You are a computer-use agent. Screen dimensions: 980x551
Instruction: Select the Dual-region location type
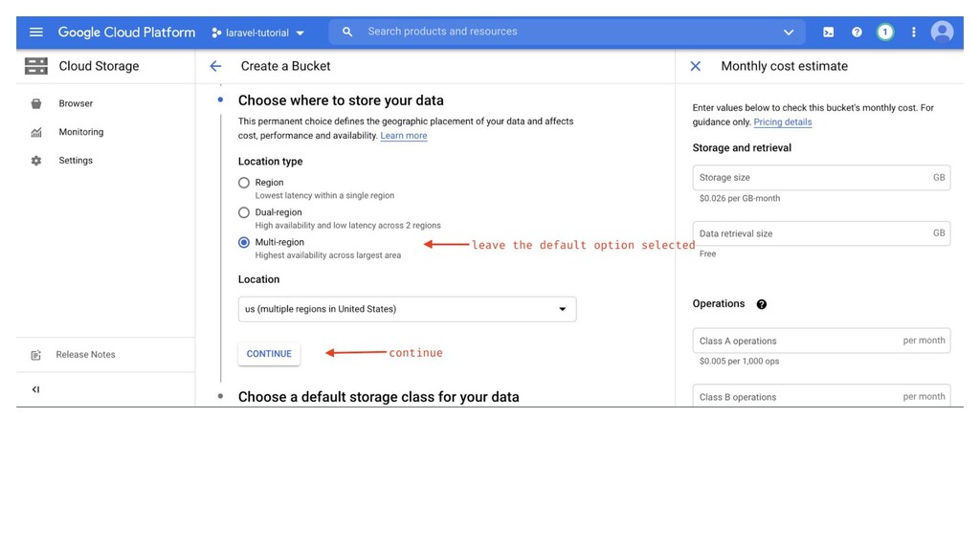244,212
